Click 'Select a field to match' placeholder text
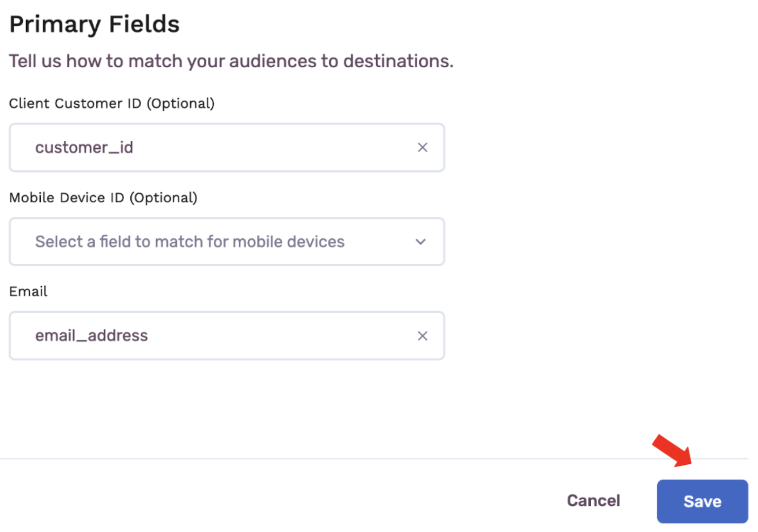The image size is (758, 532). (x=189, y=242)
